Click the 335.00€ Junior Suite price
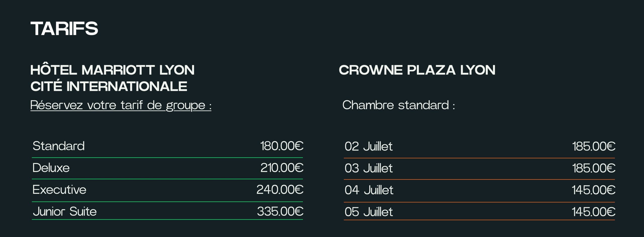The width and height of the screenshot is (644, 237). (280, 211)
